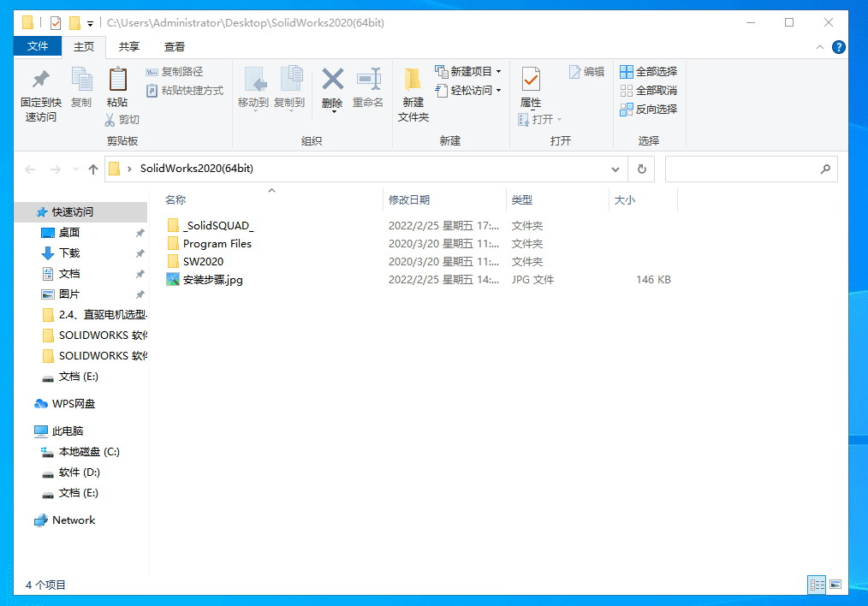This screenshot has width=868, height=606.
Task: Click the up-one-level arrow
Action: pos(93,169)
